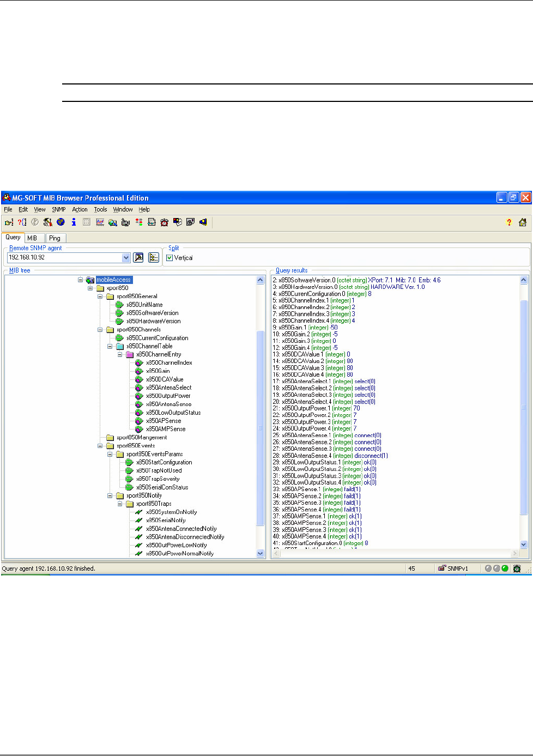Screen dimensions: 533x756
Task: Click the green status light indicator
Action: 505,568
